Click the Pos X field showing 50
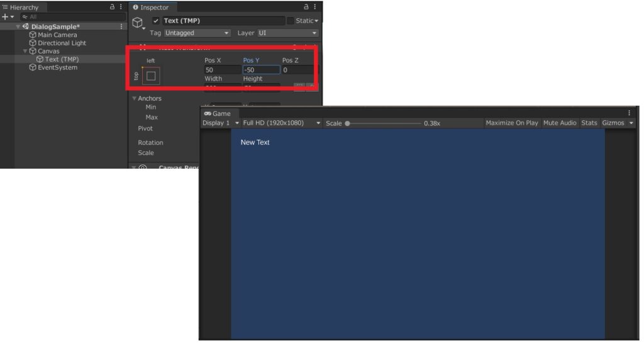 point(223,70)
